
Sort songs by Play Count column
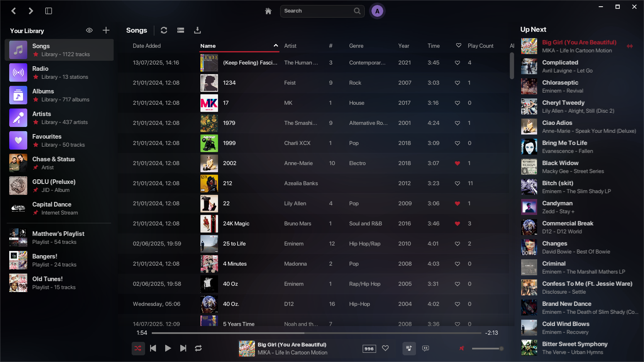pyautogui.click(x=480, y=46)
